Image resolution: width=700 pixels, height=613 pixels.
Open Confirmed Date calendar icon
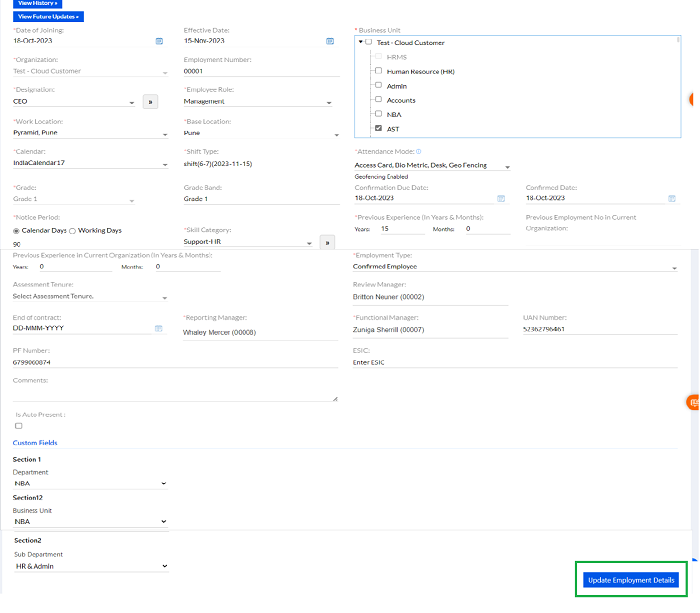[672, 198]
